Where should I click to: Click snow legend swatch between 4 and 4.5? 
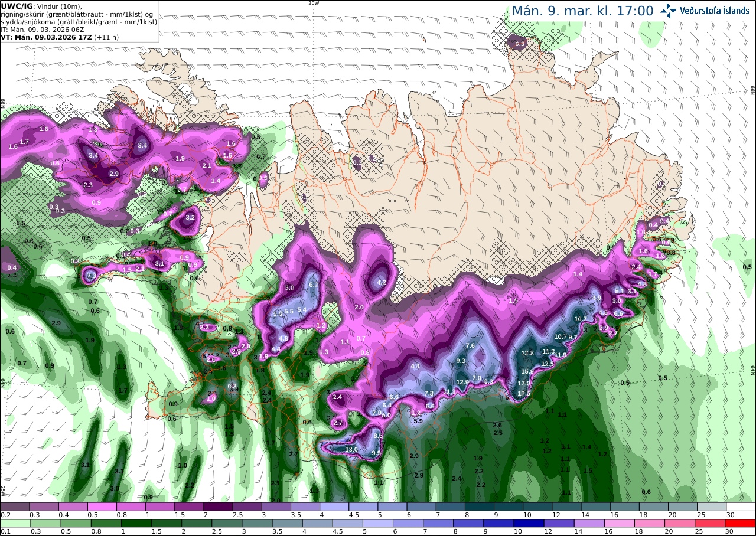point(334,506)
